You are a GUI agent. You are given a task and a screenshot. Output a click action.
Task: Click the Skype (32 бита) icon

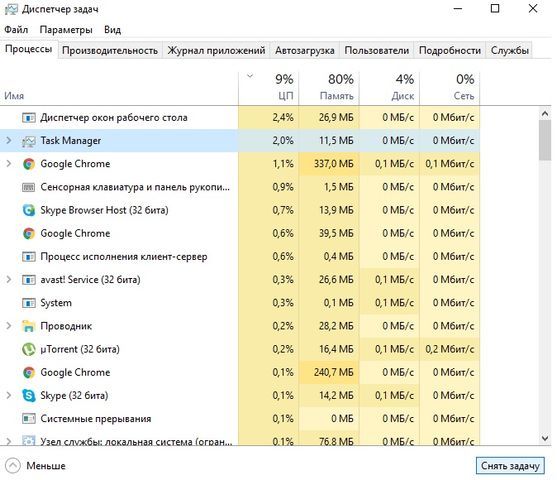(29, 395)
